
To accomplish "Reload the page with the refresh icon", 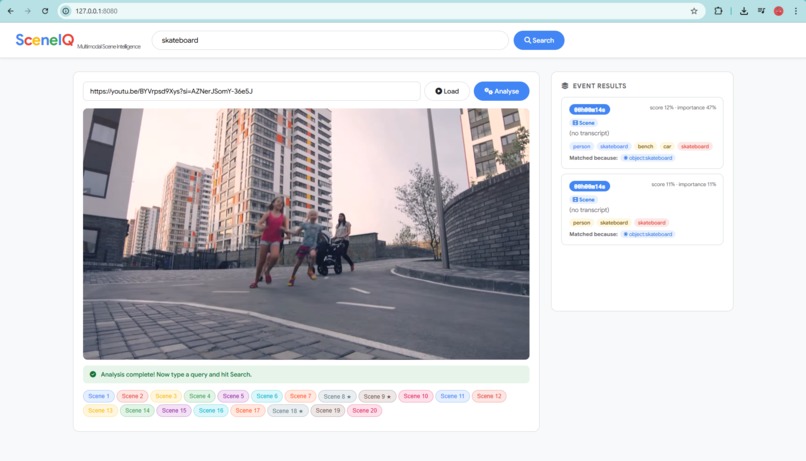I will coord(45,11).
